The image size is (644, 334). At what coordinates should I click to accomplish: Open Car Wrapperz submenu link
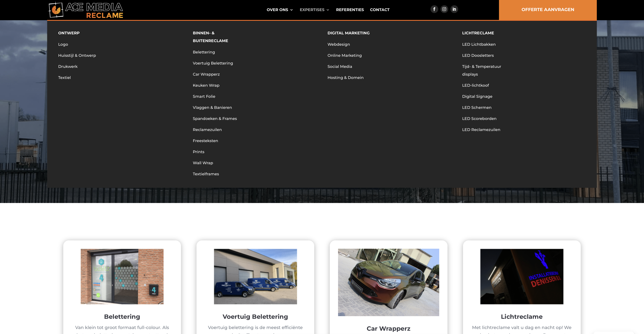[x=206, y=74]
